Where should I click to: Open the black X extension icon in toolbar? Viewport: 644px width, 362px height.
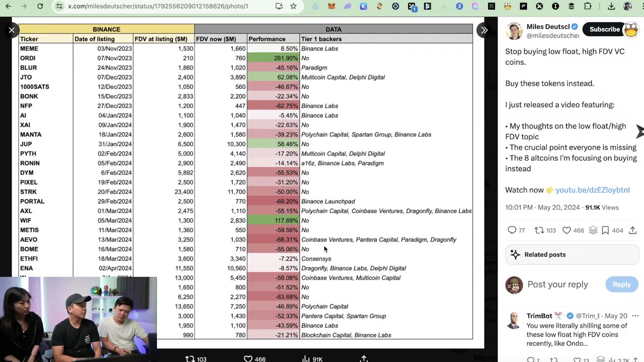(x=539, y=7)
